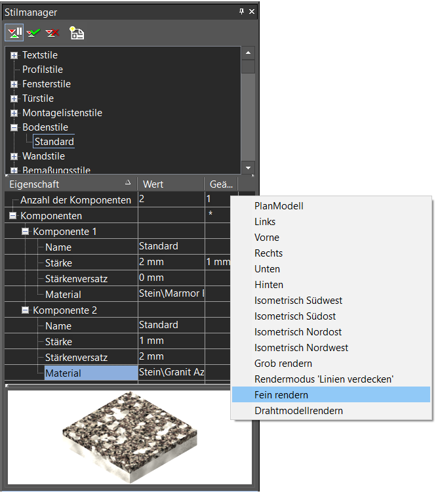Select the Standard floor style item
This screenshot has width=440, height=504.
[54, 142]
